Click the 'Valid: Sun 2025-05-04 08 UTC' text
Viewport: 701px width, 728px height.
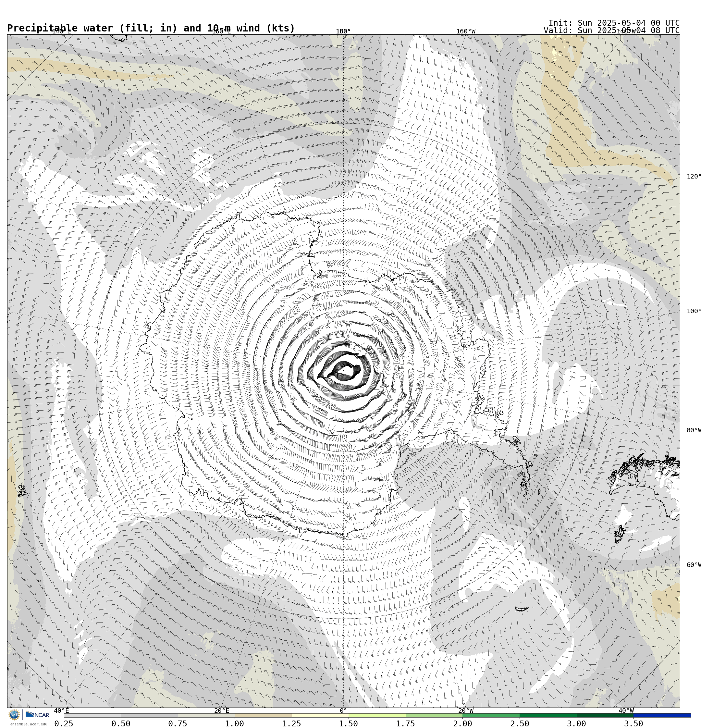click(611, 31)
